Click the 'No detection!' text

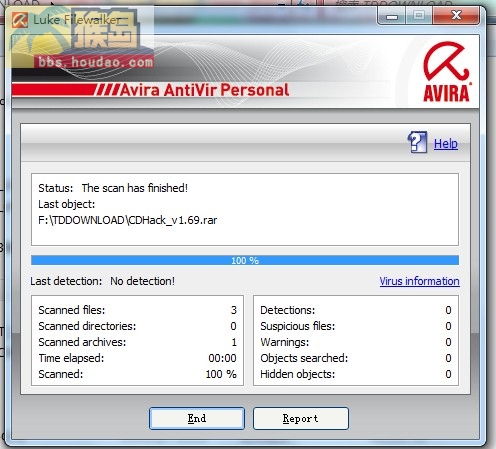[142, 281]
